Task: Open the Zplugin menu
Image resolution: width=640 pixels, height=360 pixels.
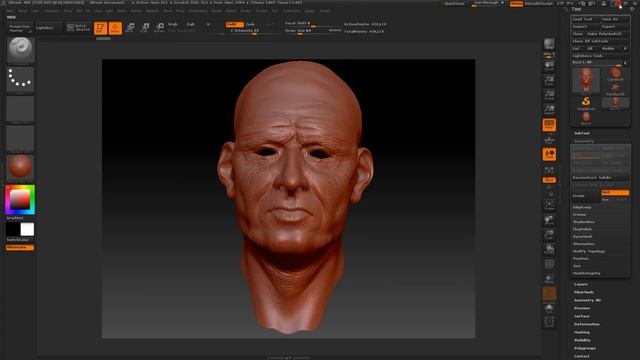Action: pyautogui.click(x=310, y=11)
